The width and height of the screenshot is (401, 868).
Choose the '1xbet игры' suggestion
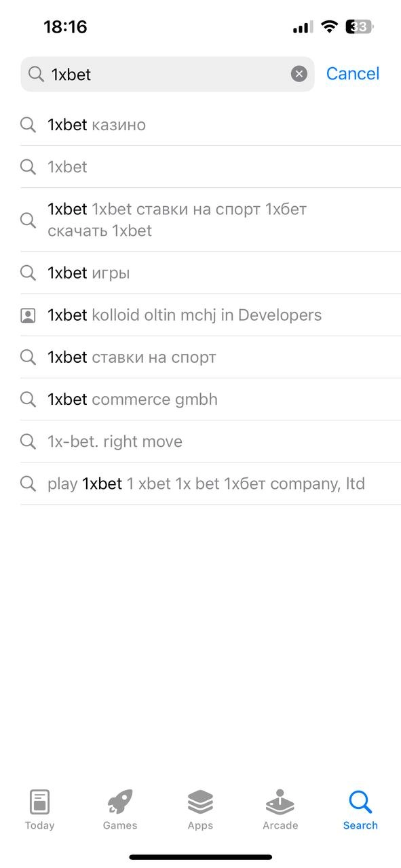click(x=210, y=273)
